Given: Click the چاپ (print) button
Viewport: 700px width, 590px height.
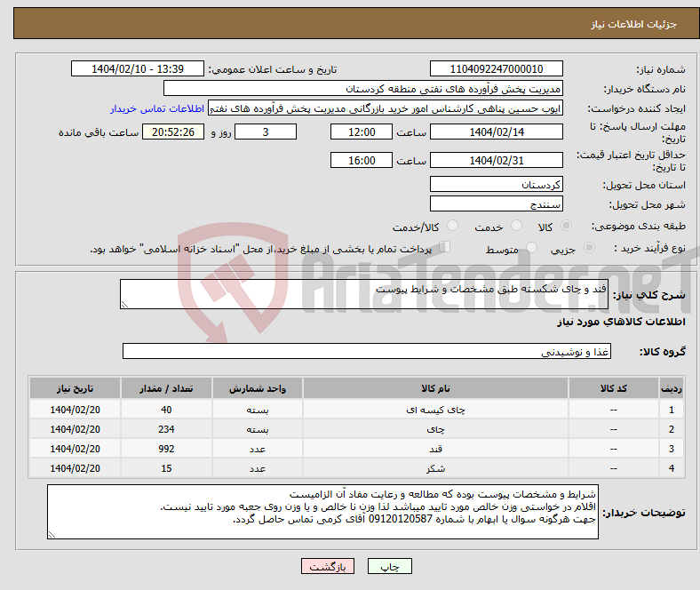Looking at the screenshot, I should (389, 566).
